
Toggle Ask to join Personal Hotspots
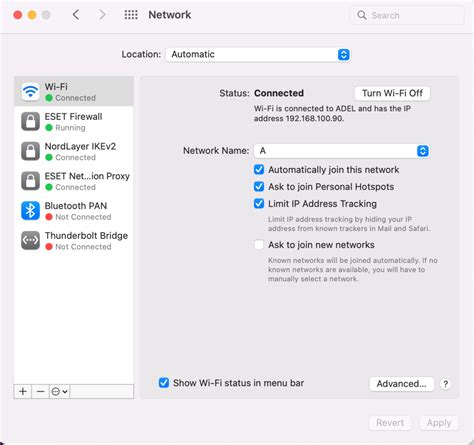coord(259,187)
